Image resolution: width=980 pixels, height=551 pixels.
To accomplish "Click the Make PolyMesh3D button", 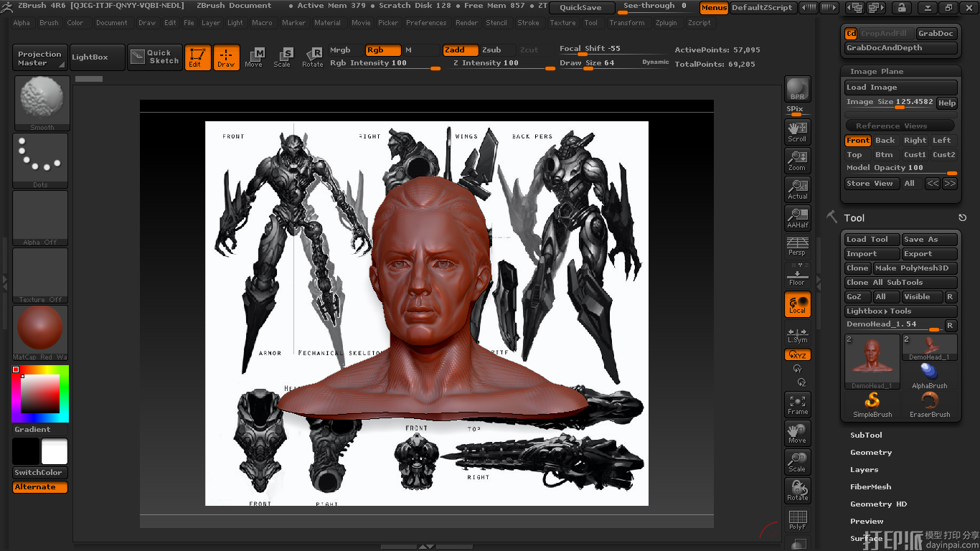I will 915,268.
